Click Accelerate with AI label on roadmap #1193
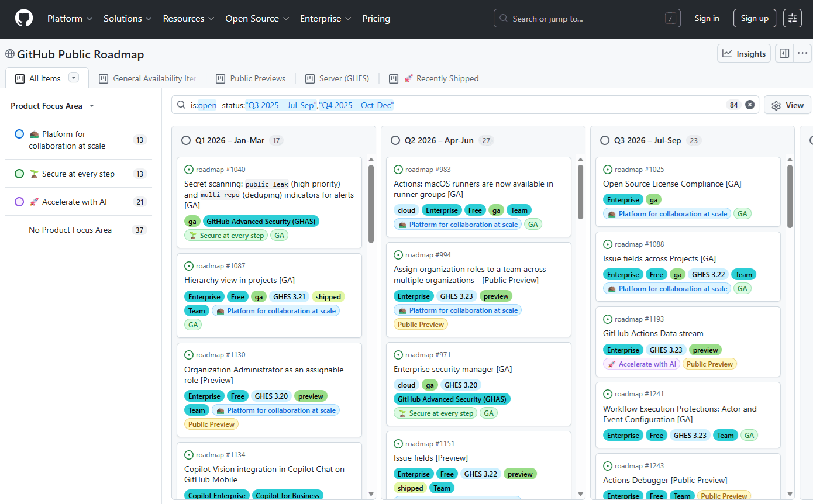 pos(642,364)
